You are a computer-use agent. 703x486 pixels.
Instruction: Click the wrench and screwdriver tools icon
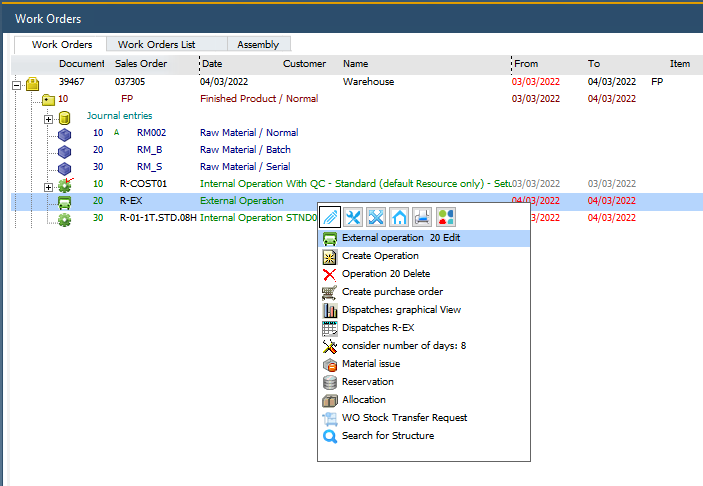click(353, 217)
